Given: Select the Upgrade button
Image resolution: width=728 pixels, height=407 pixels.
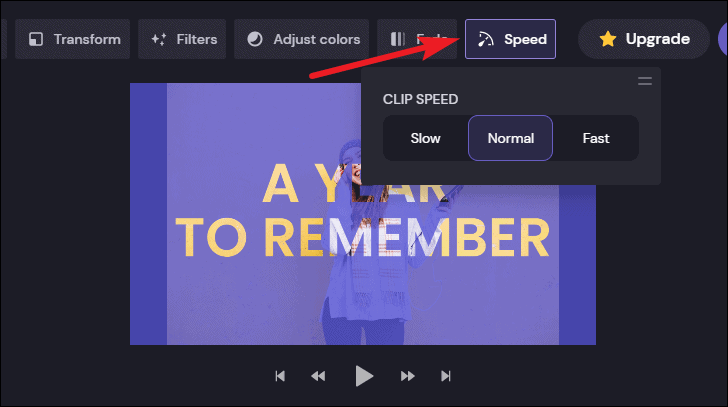Looking at the screenshot, I should click(x=644, y=39).
